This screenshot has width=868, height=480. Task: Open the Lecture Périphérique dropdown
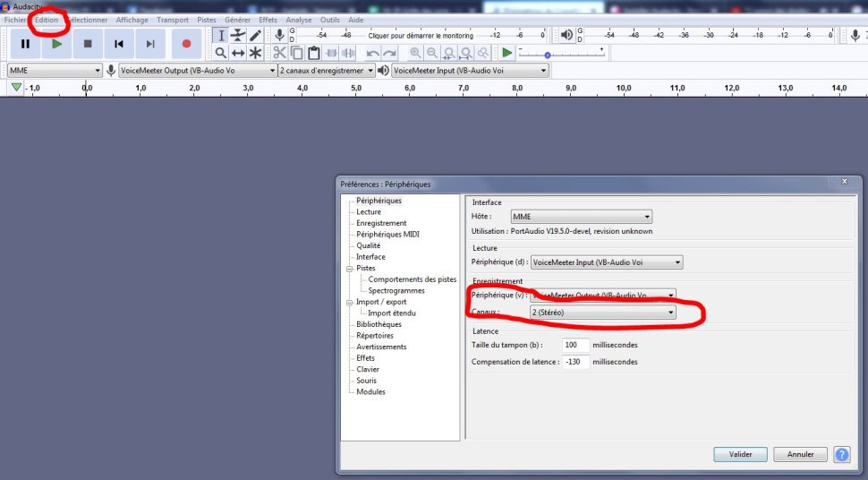tap(607, 262)
